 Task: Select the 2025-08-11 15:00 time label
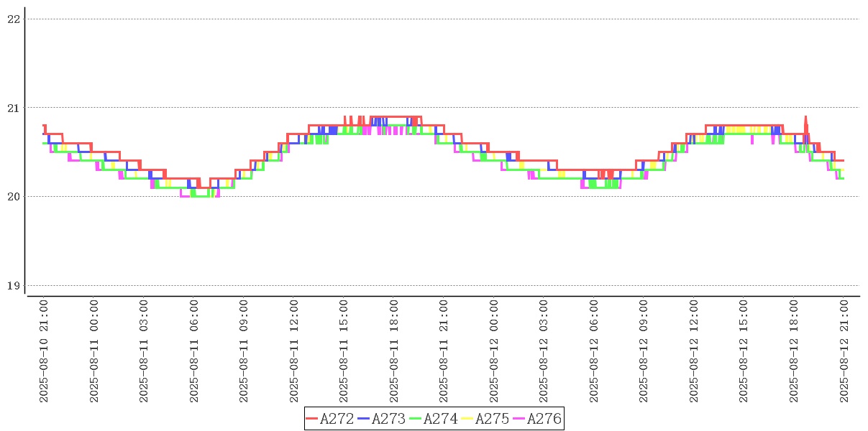344,351
